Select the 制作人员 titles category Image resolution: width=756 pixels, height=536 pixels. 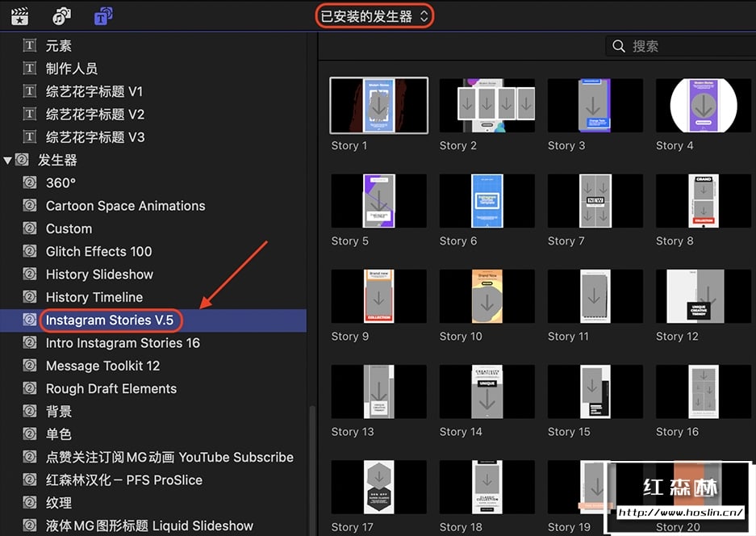[x=71, y=69]
